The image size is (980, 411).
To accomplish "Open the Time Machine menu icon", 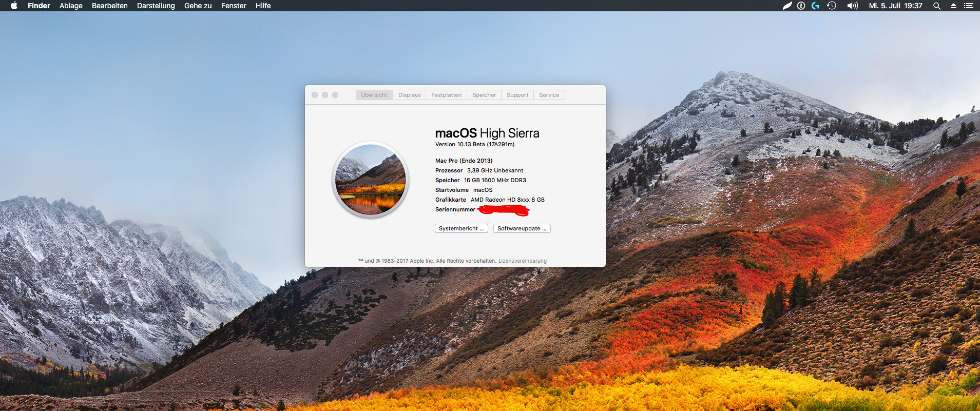I will pyautogui.click(x=832, y=6).
